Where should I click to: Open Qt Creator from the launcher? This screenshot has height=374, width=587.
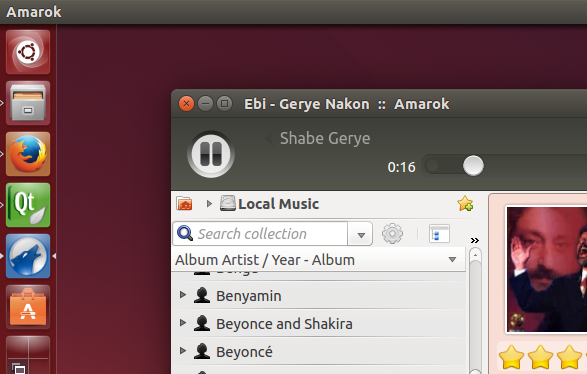tap(28, 205)
